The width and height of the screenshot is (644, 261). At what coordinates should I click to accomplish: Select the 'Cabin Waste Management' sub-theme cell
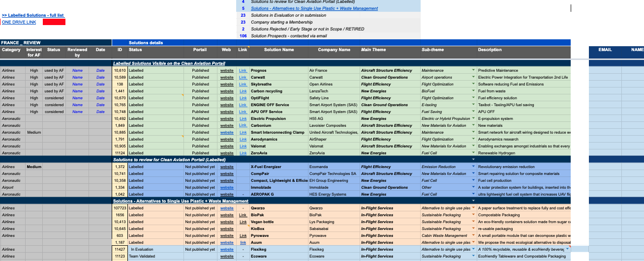(x=449, y=235)
